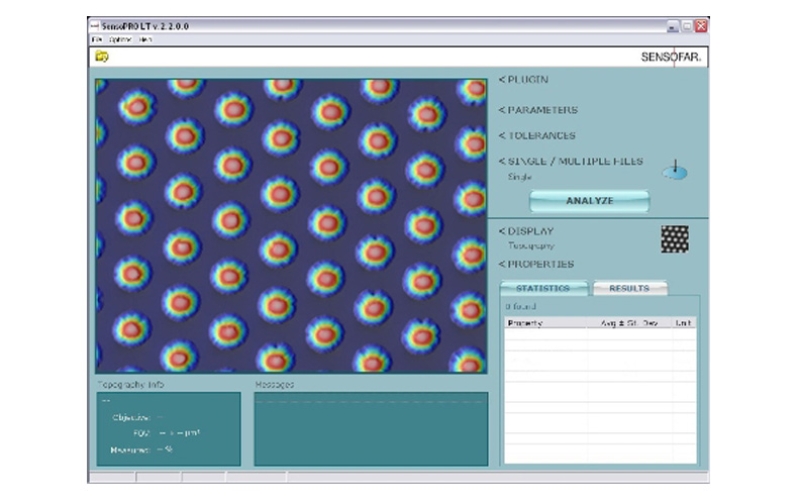Open file using the folder icon

102,56
